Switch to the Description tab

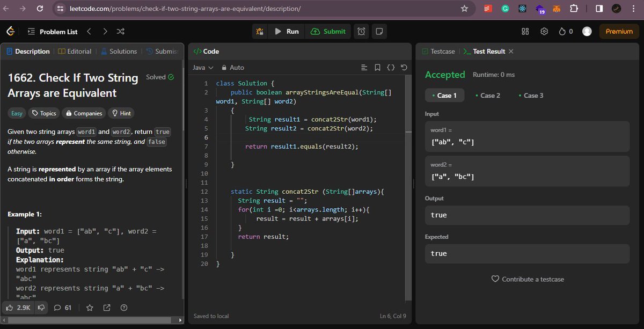click(x=28, y=52)
